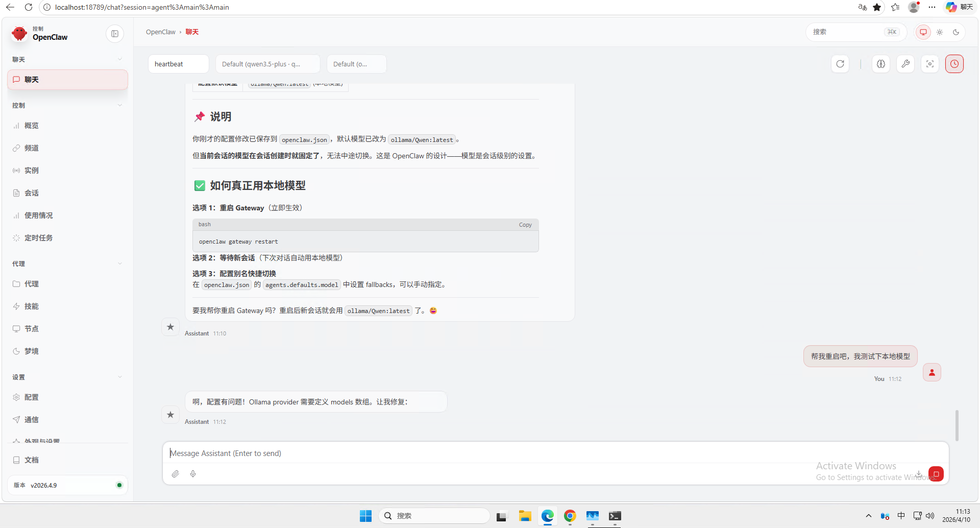Collapse the 代理 sidebar section chevron

(120, 264)
